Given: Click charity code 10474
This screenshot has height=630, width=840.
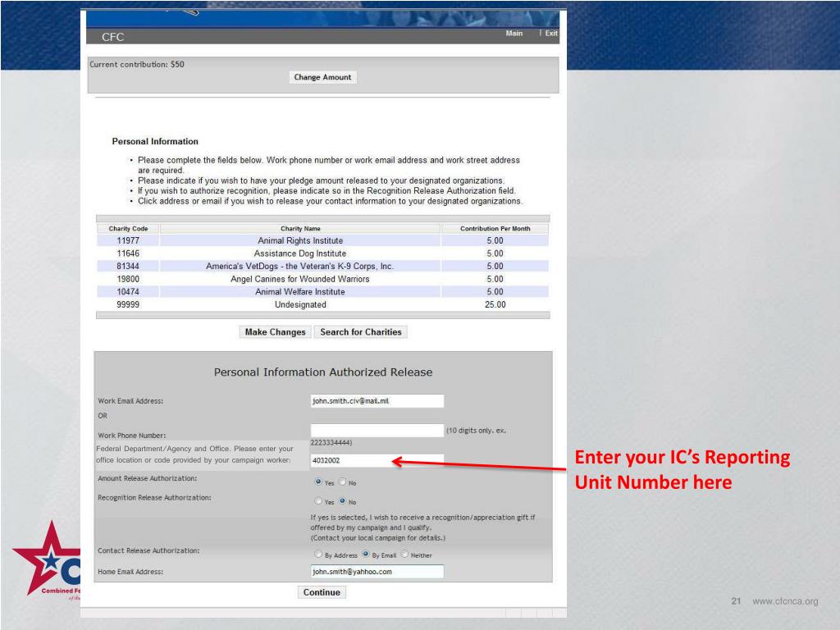Looking at the screenshot, I should (128, 292).
